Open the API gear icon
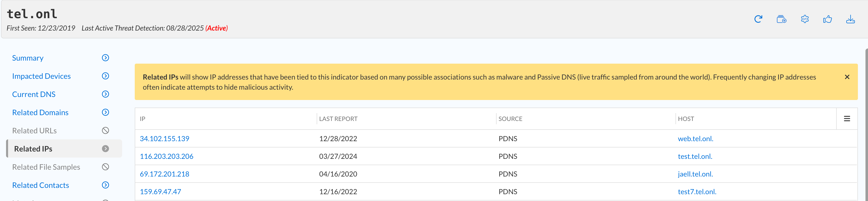The height and width of the screenshot is (201, 868). 805,19
